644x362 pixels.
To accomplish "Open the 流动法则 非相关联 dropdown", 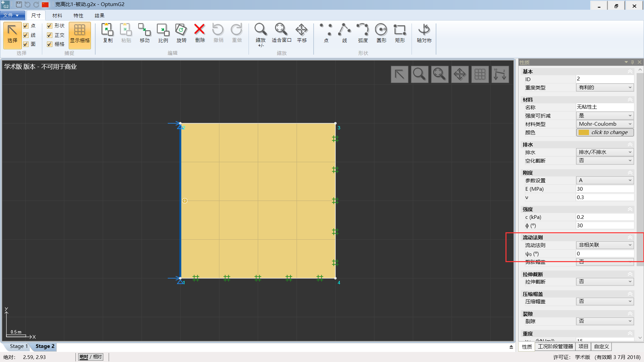I will coord(605,245).
